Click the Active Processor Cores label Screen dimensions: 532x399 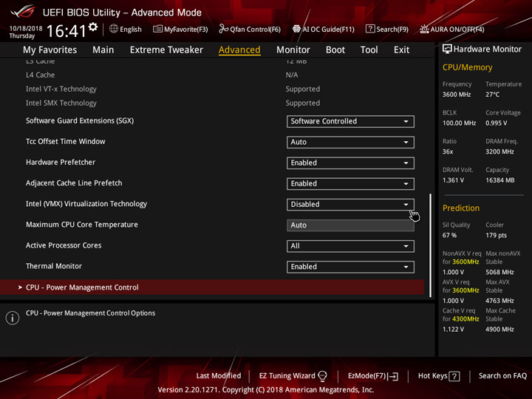click(x=64, y=245)
